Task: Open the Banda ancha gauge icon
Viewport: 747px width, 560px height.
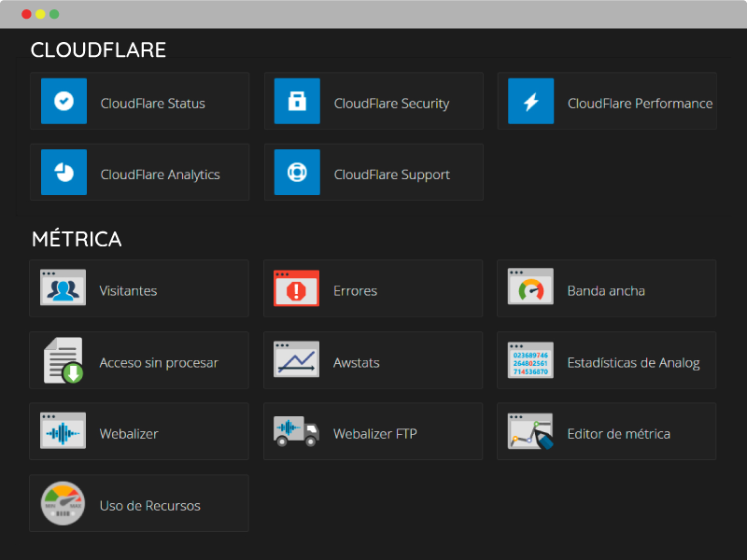Action: (530, 287)
